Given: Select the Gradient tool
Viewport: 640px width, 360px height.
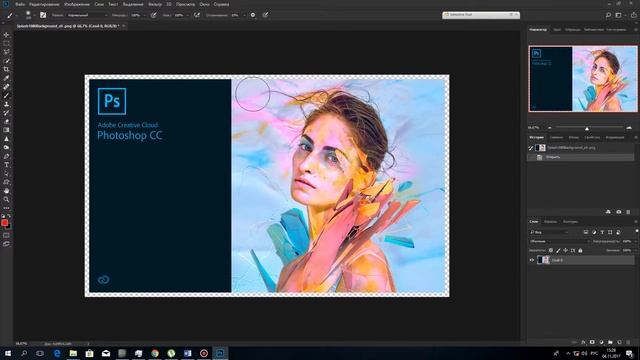Looking at the screenshot, I should coord(6,130).
